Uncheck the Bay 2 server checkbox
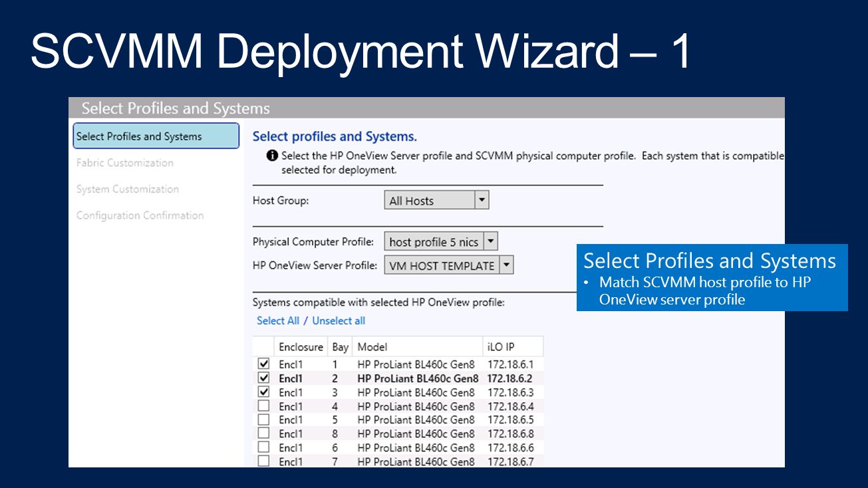868x488 pixels. [263, 378]
